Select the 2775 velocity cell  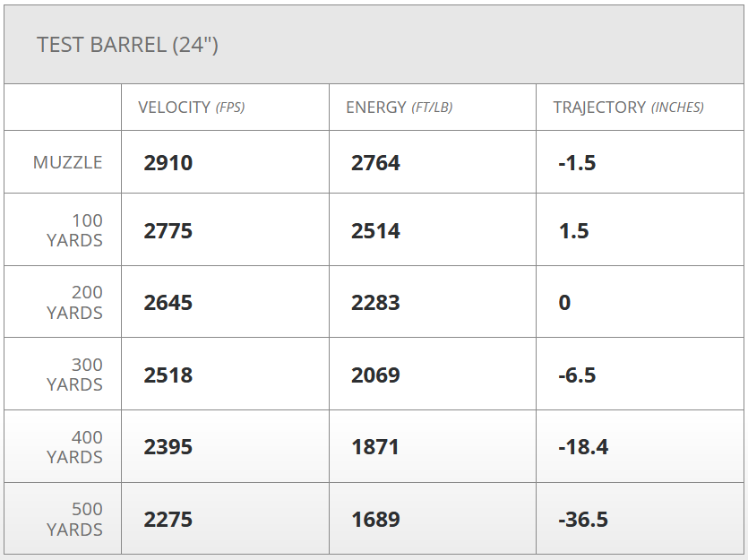coord(168,231)
